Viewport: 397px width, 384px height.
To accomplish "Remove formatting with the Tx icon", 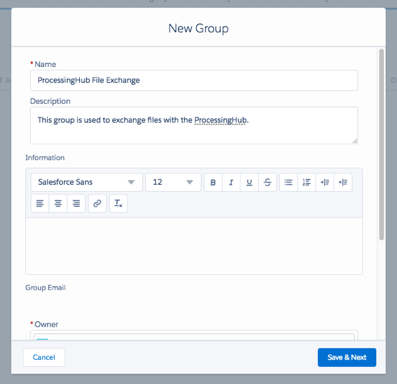I will (x=118, y=203).
